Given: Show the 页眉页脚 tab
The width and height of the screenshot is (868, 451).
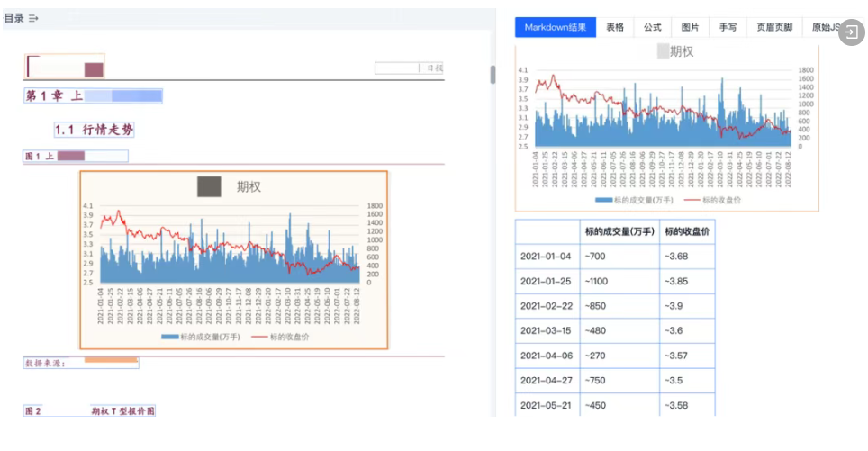Looking at the screenshot, I should click(x=774, y=28).
